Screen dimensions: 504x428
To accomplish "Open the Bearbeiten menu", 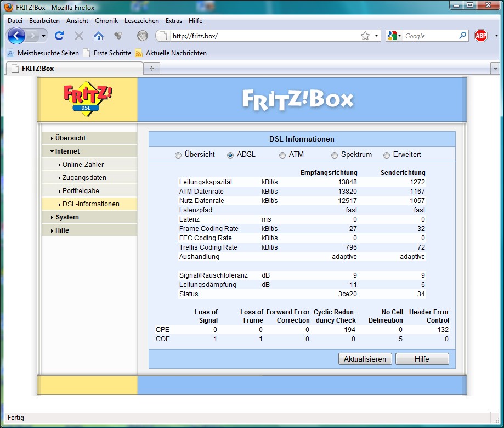I will coord(44,21).
